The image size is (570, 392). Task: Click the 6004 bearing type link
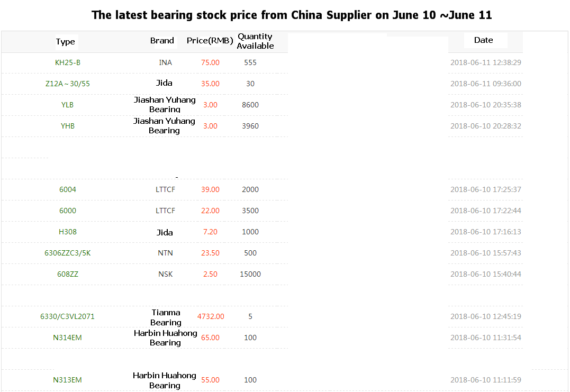[x=68, y=189]
